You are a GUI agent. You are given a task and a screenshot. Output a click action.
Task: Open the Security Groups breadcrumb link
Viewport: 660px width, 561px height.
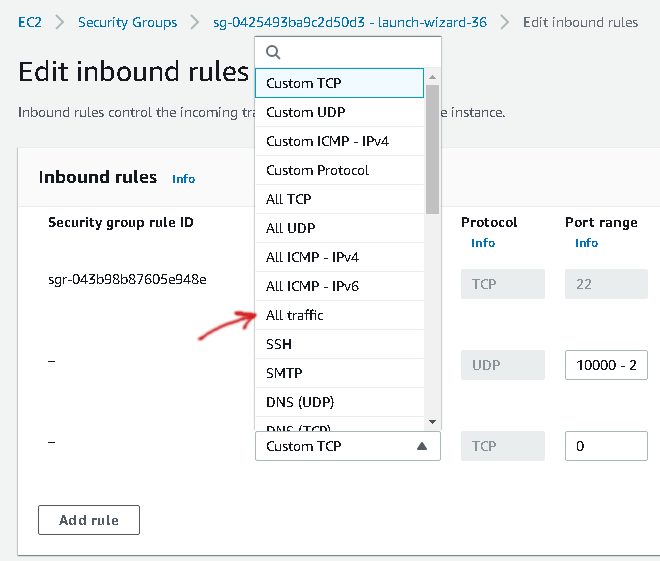[x=128, y=22]
